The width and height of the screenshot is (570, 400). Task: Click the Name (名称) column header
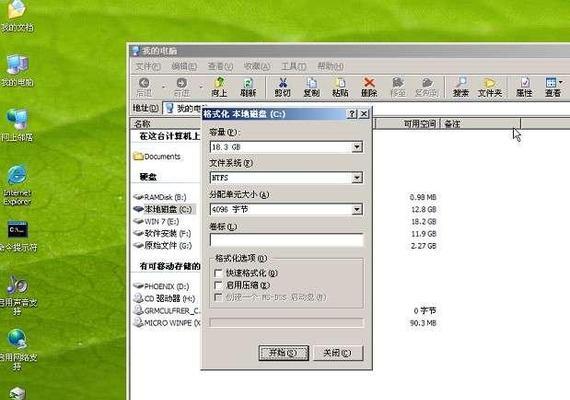[165, 124]
